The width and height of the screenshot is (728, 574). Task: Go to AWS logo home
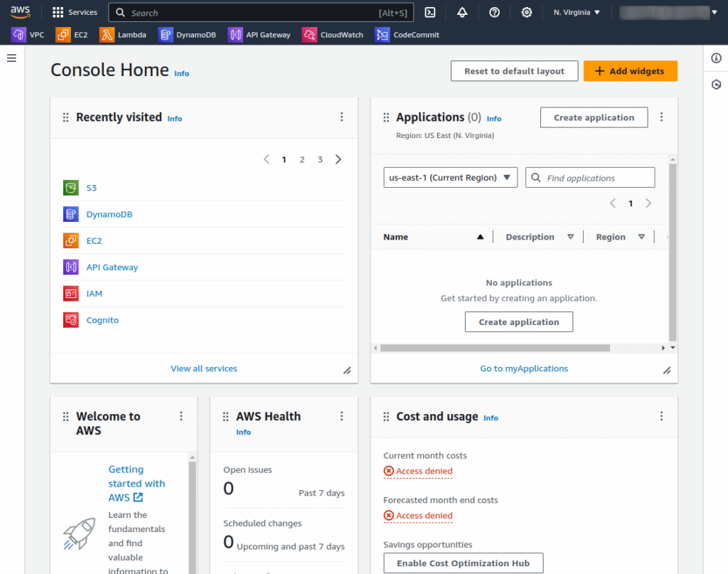[21, 12]
